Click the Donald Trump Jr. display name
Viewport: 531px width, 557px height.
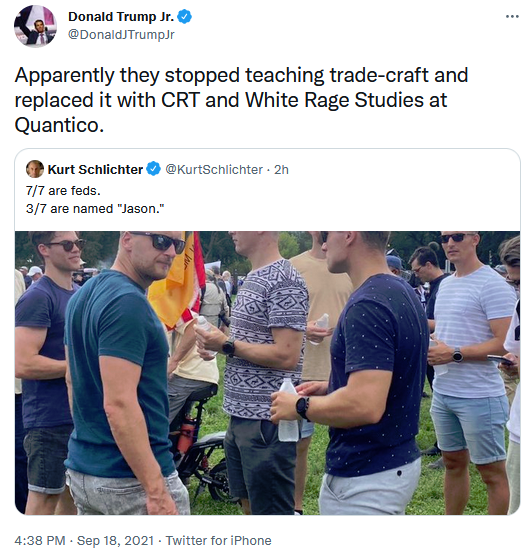[x=121, y=17]
